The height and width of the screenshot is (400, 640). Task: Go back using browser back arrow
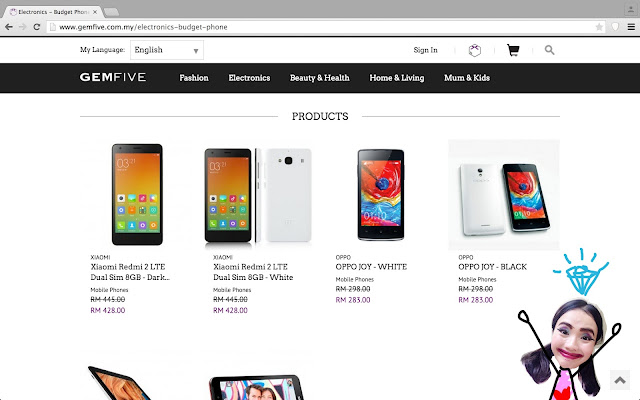[x=9, y=26]
